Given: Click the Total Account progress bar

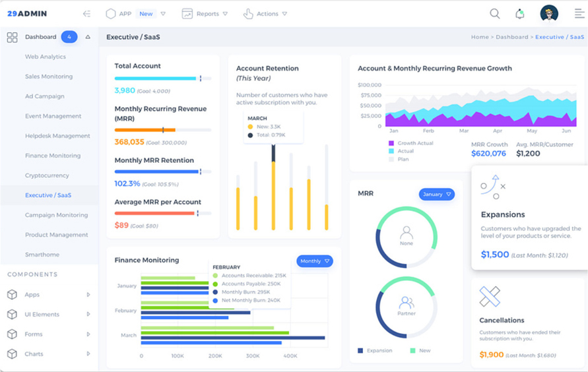Looking at the screenshot, I should pos(162,78).
